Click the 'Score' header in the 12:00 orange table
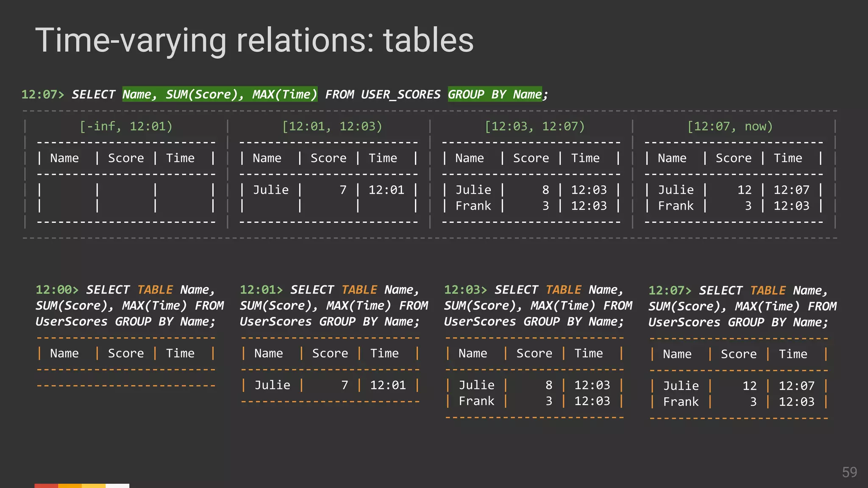This screenshot has height=488, width=868. click(125, 353)
